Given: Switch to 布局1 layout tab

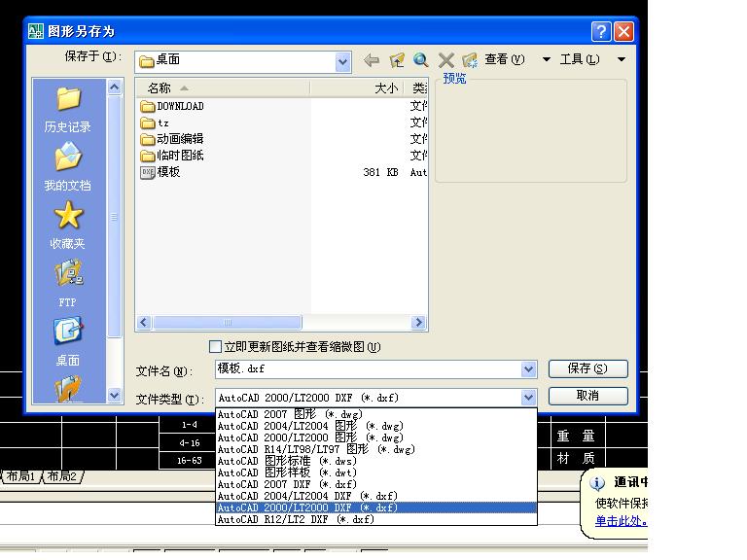Looking at the screenshot, I should click(x=21, y=476).
